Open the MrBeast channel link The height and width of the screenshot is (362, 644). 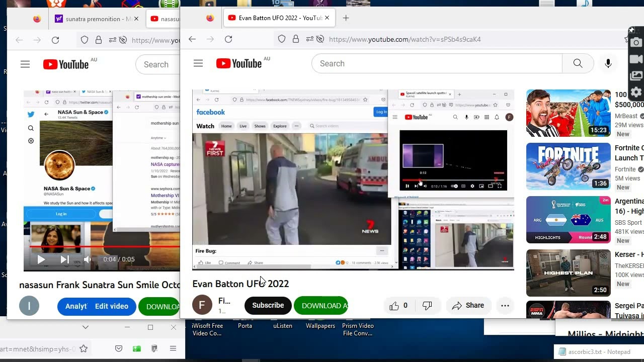click(x=626, y=116)
